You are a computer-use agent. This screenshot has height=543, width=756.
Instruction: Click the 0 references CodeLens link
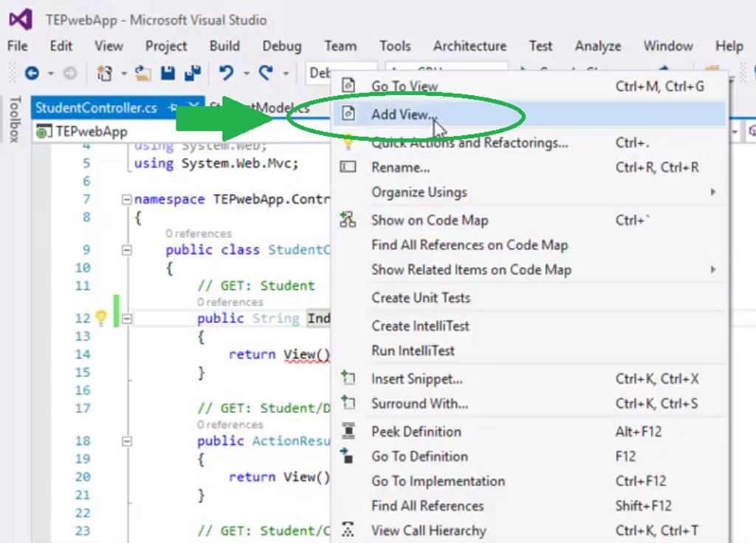coord(199,233)
